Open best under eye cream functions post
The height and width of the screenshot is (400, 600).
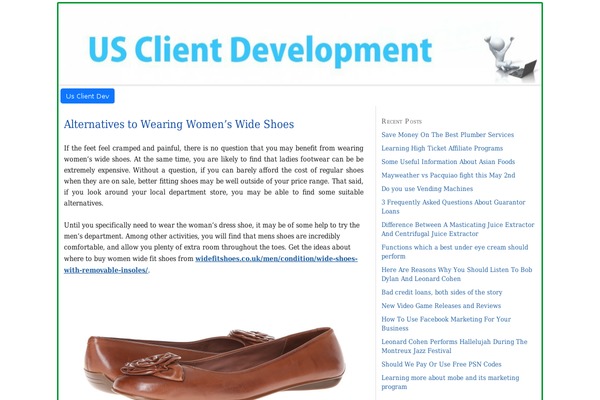(x=455, y=252)
